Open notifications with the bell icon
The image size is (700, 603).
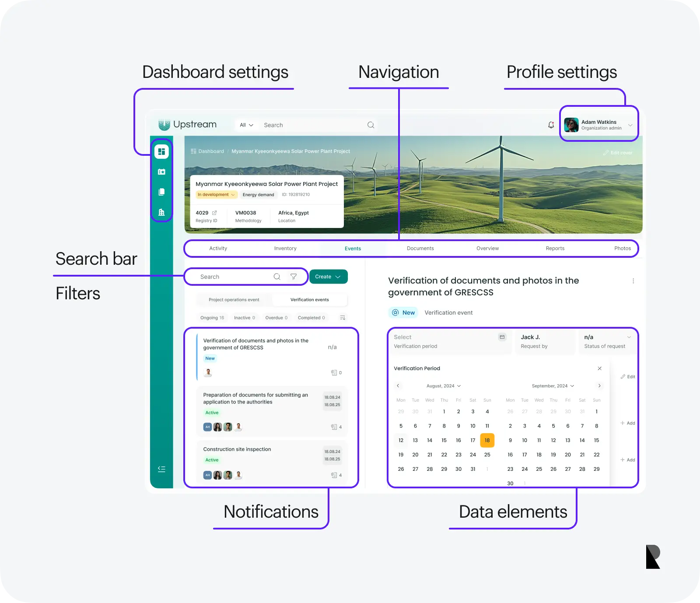click(551, 125)
